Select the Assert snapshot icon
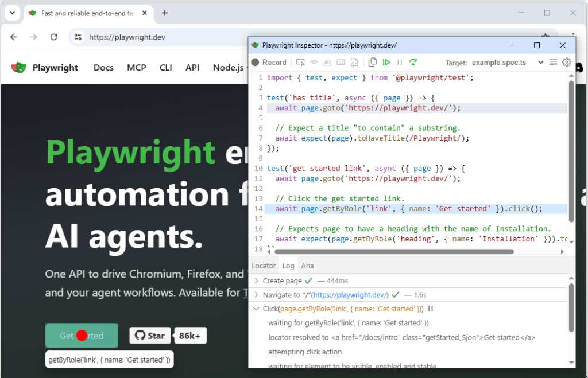 [354, 62]
